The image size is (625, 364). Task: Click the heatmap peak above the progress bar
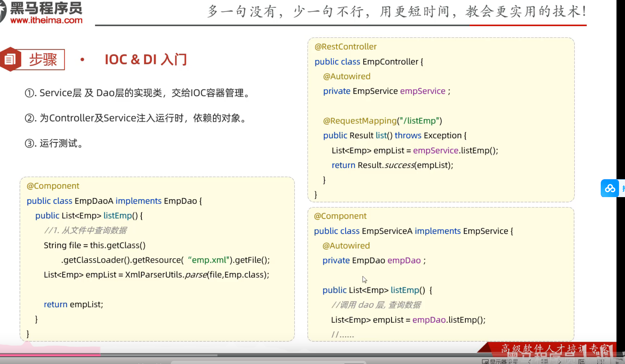tap(28, 344)
